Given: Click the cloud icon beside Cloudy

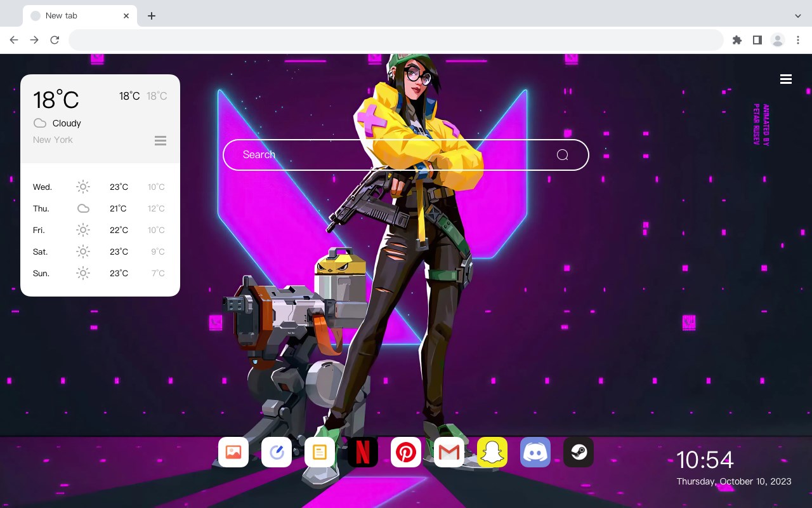Looking at the screenshot, I should point(40,123).
